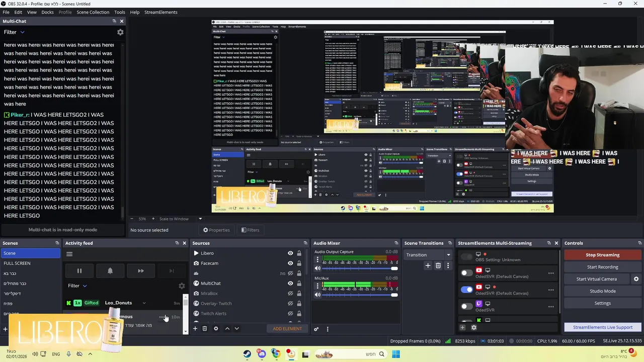The height and width of the screenshot is (362, 644).
Task: Click Stop Streaming button
Action: [603, 255]
